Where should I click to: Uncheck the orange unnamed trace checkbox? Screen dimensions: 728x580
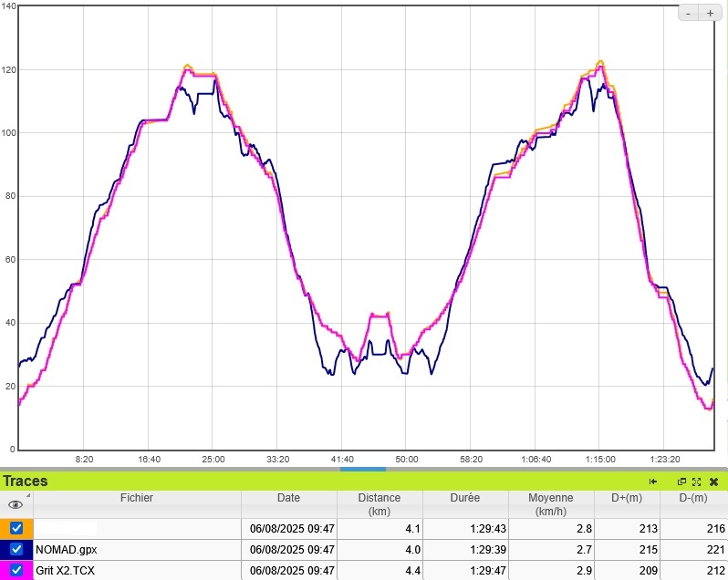16,528
